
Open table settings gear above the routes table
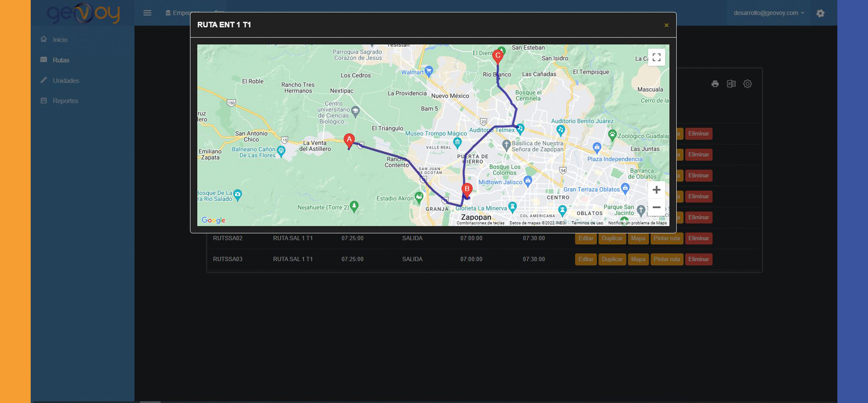pyautogui.click(x=747, y=84)
